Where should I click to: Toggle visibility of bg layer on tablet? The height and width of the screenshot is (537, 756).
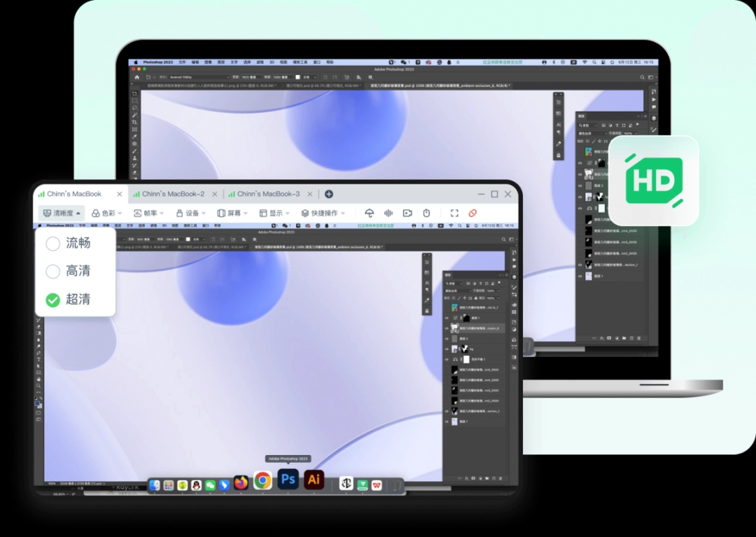click(447, 349)
